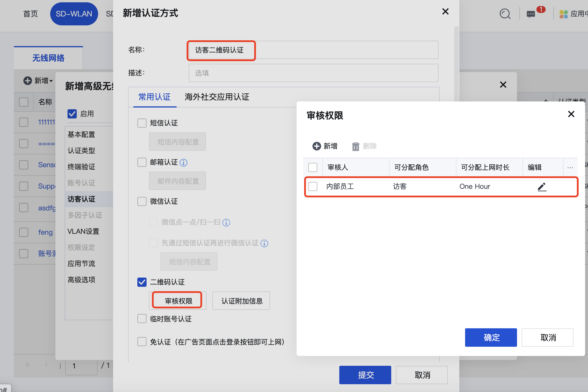Select the 内部员工 row checkbox
Viewport: 588px width, 392px height.
pyautogui.click(x=313, y=186)
